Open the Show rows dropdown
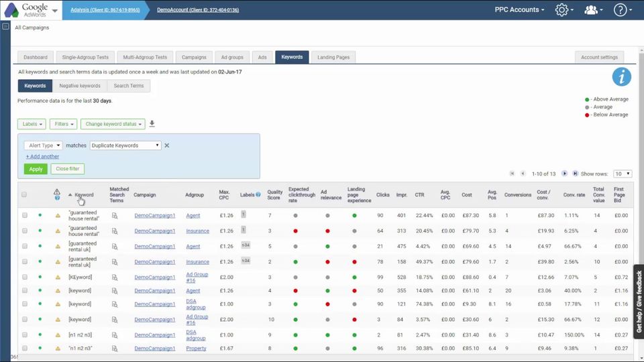The image size is (644, 362). point(622,174)
